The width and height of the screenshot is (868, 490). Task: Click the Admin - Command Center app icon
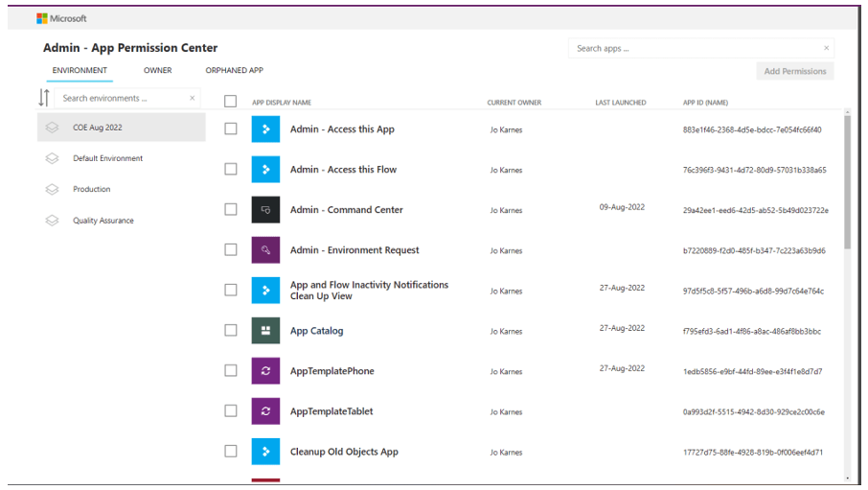(265, 210)
